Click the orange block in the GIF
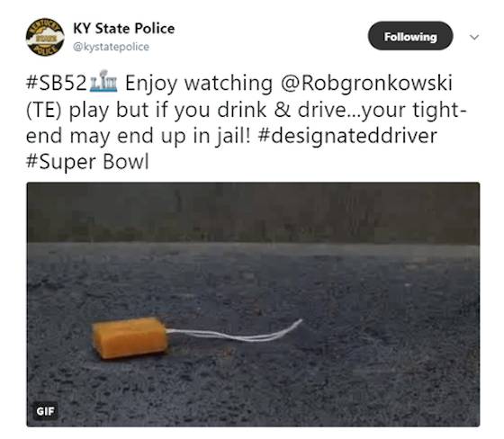 [x=130, y=337]
